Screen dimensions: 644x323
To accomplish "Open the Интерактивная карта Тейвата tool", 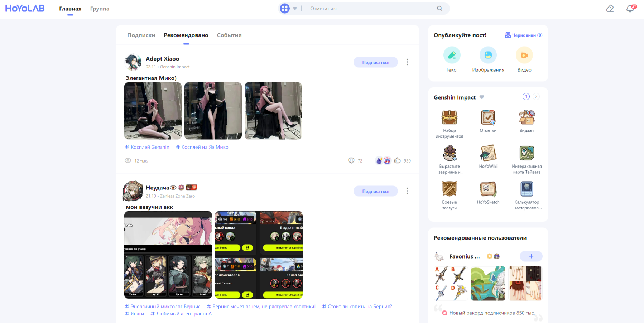I will [527, 160].
